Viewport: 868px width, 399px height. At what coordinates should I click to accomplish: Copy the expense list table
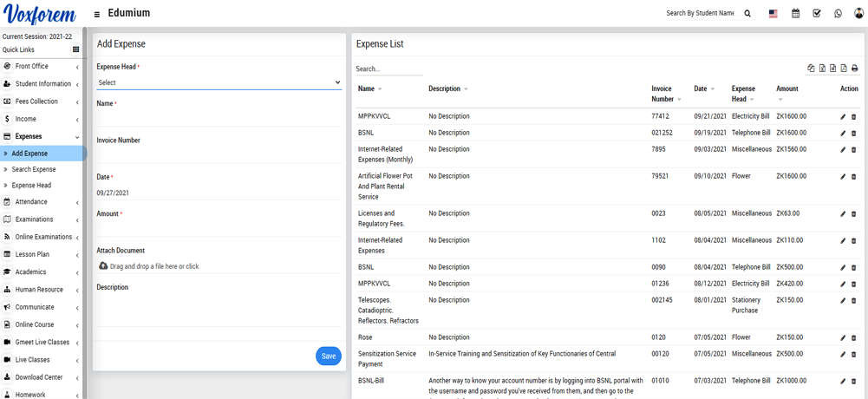(x=811, y=69)
